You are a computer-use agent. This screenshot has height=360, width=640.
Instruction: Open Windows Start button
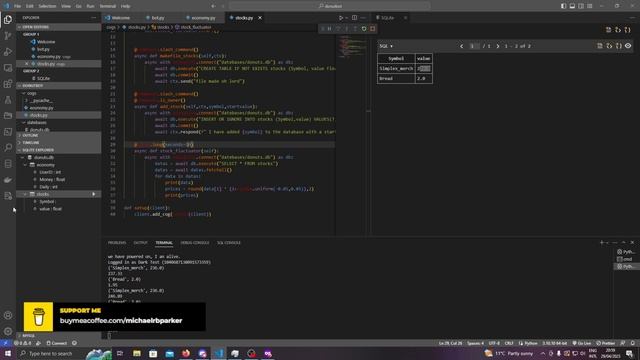point(8,353)
